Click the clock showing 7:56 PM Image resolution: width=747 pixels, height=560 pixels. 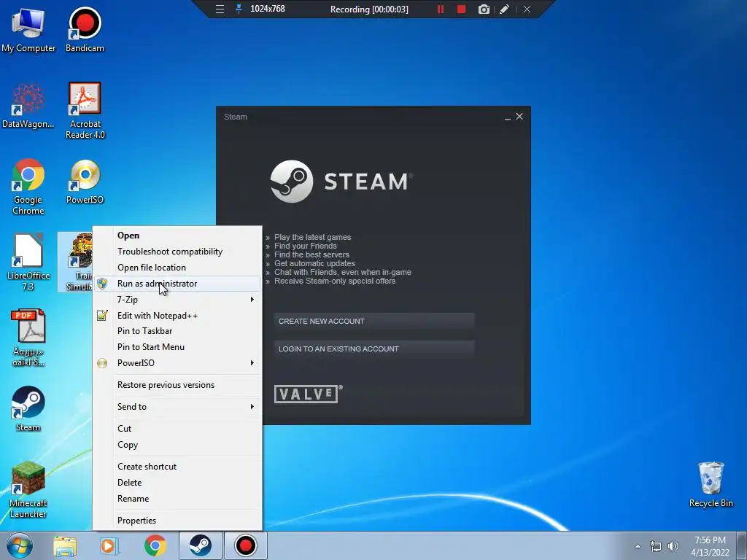pos(710,546)
